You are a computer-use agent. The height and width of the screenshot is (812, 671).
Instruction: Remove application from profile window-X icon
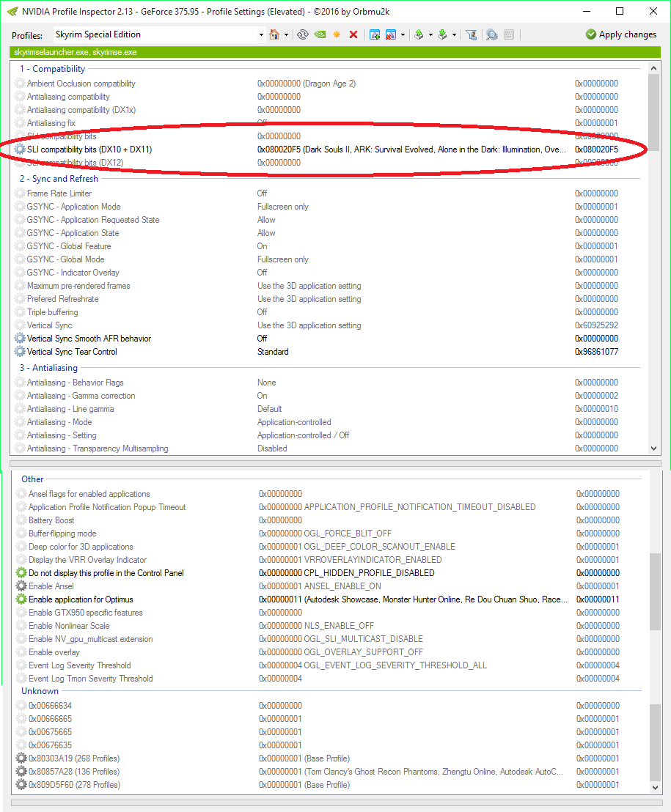tap(391, 34)
